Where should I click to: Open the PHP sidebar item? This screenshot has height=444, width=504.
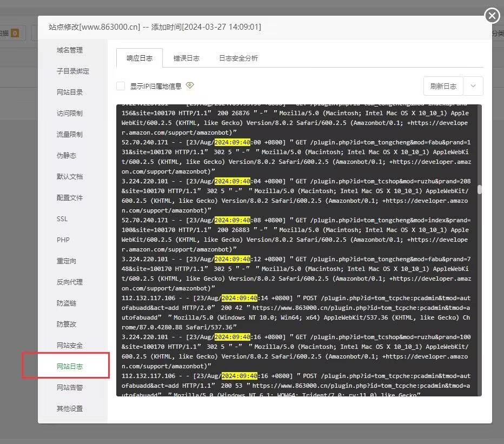63,240
